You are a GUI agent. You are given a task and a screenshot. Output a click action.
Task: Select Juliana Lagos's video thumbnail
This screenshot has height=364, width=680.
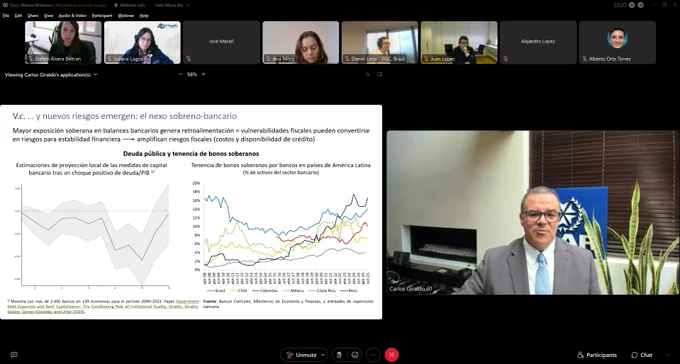(x=142, y=43)
